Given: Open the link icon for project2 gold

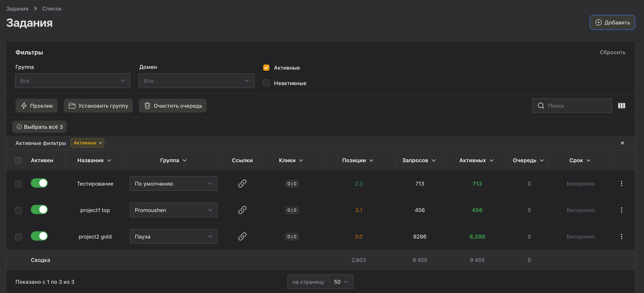Looking at the screenshot, I should coord(242,236).
